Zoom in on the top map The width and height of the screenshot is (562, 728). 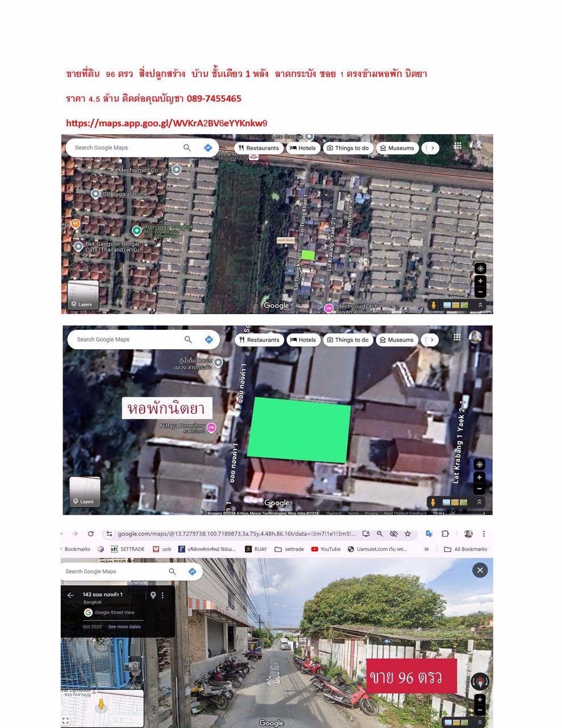pyautogui.click(x=480, y=281)
